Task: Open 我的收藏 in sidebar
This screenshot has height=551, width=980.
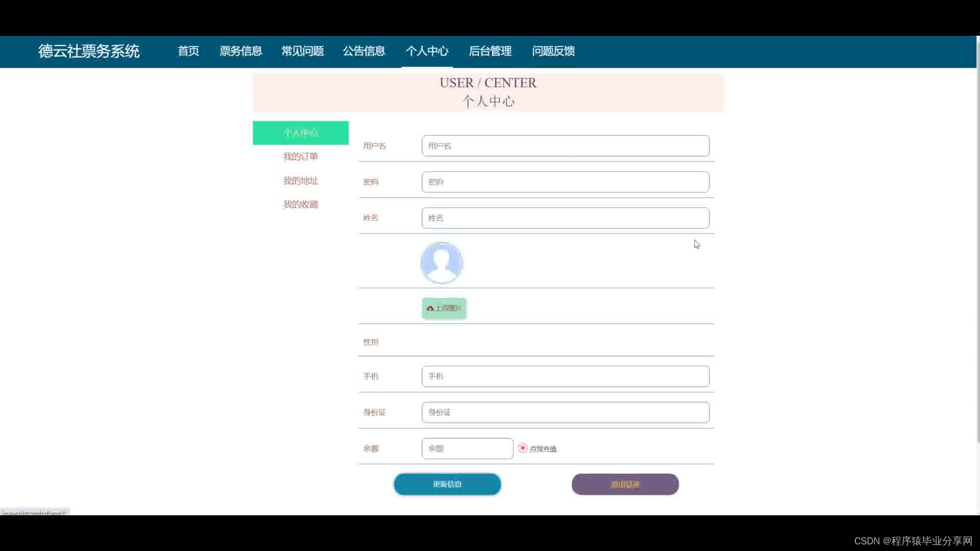Action: pos(301,205)
